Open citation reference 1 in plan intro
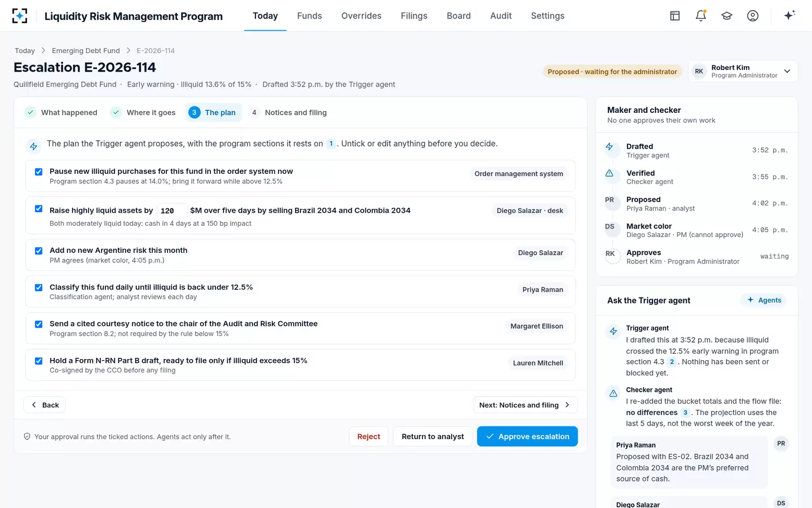Viewport: 812px width, 508px height. [331, 144]
